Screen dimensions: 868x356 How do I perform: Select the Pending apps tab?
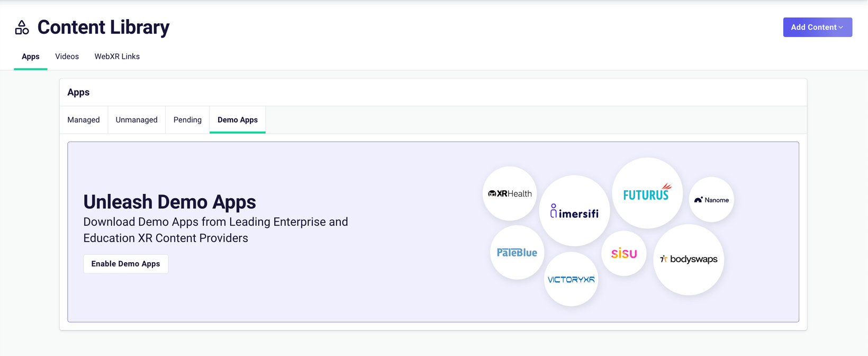pos(187,120)
